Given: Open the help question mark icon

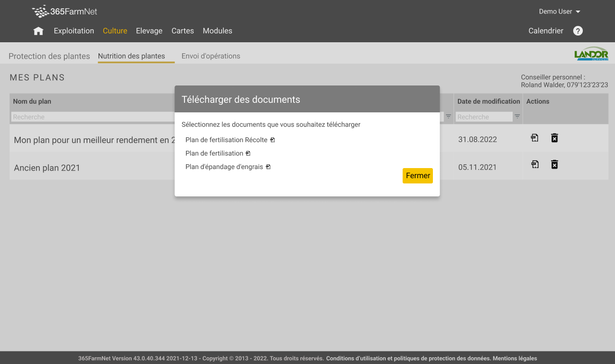Looking at the screenshot, I should 578,31.
